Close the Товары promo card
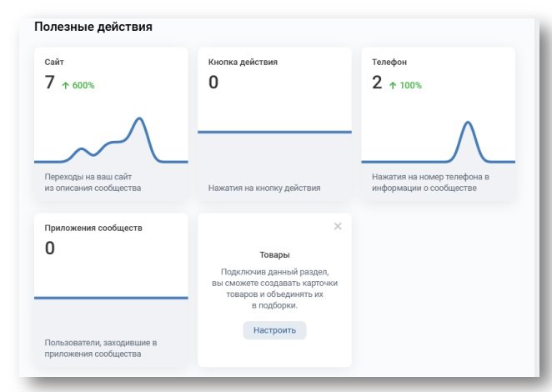Viewport: 552px width, 392px height. click(338, 226)
